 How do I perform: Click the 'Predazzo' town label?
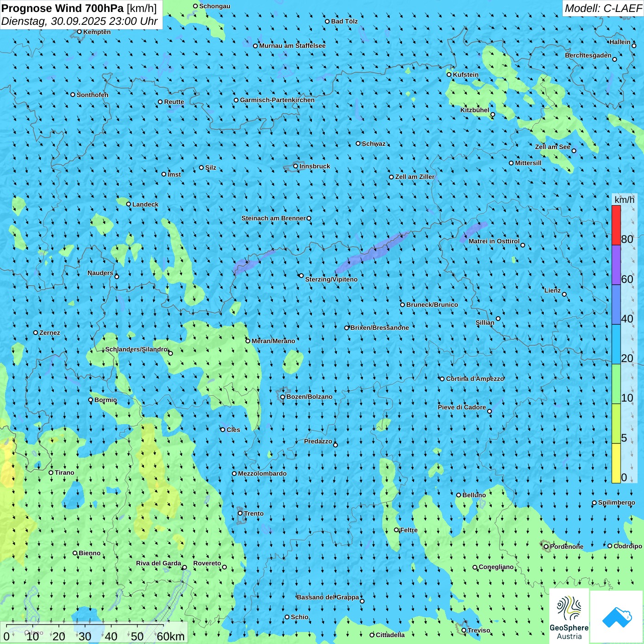[318, 441]
